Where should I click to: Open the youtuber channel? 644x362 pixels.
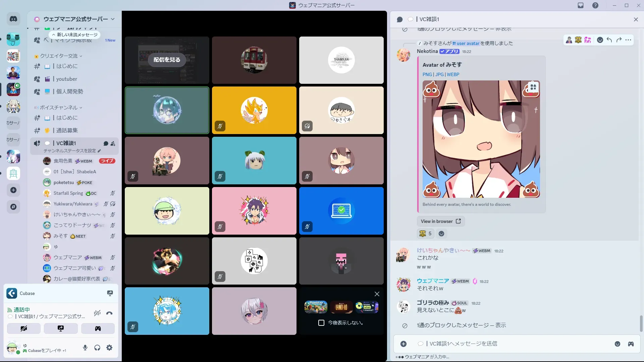point(66,79)
